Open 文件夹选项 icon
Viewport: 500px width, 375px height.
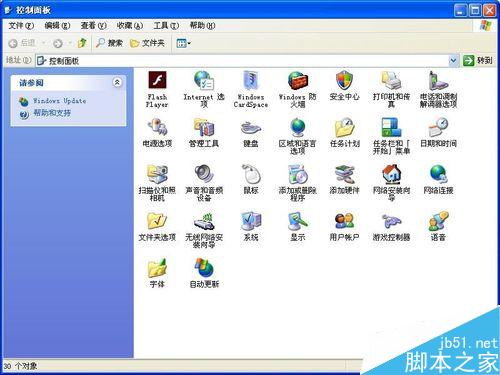[x=157, y=221]
